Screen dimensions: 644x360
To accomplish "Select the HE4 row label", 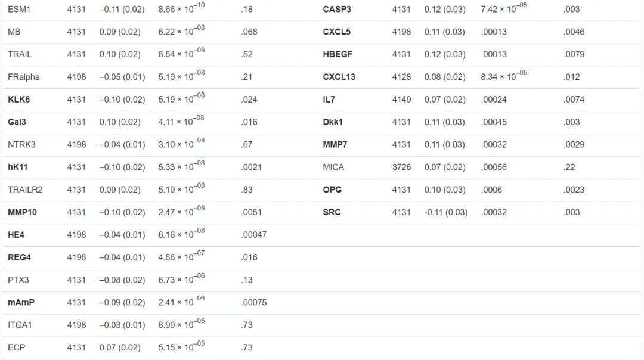I will pos(16,235).
